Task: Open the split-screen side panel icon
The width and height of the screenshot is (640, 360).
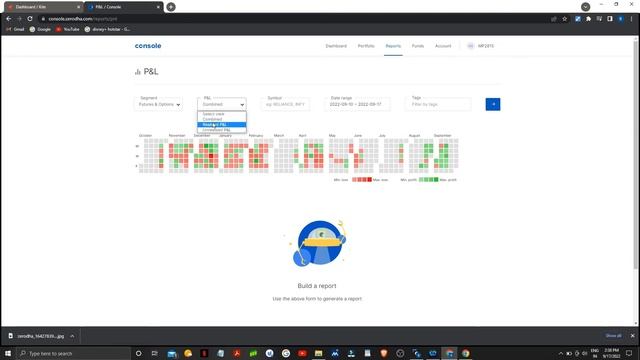Action: pos(610,19)
